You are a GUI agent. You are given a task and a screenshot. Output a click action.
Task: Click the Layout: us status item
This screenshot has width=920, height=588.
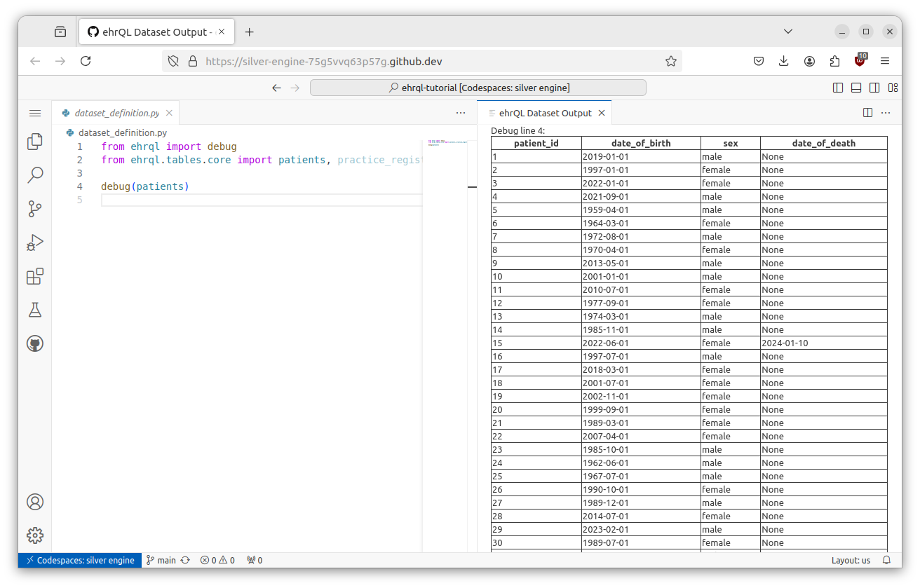[x=851, y=560]
